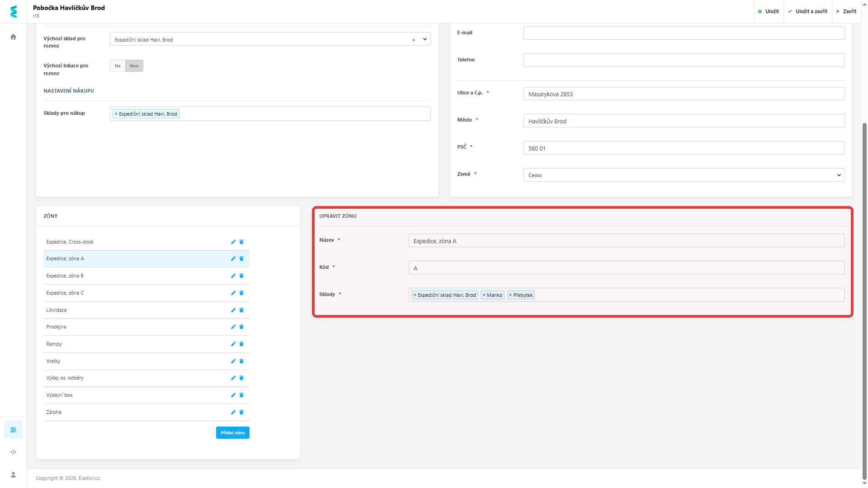Open the home icon in sidebar
The height and width of the screenshot is (488, 868).
coord(13,37)
